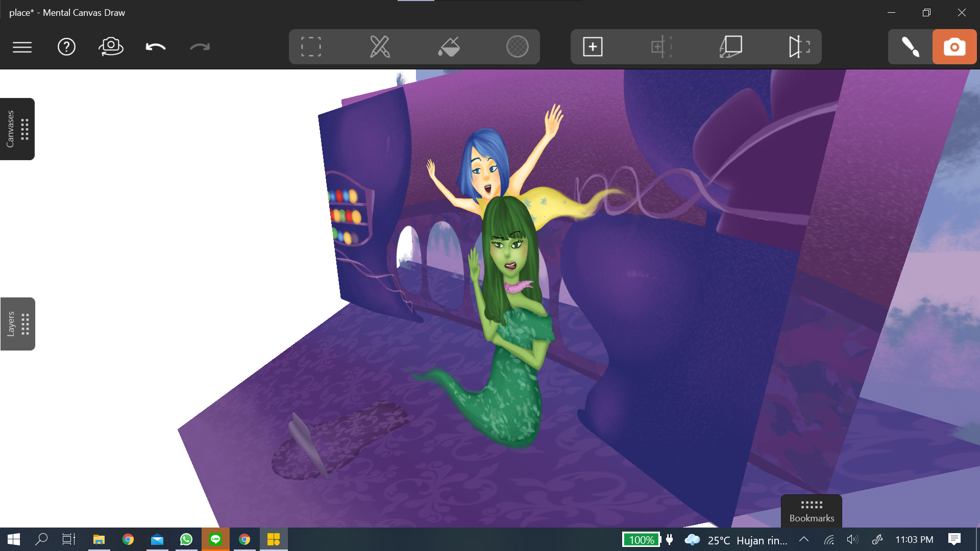This screenshot has height=551, width=980.
Task: Click the duplicate canvas dashed plus icon
Action: [661, 47]
